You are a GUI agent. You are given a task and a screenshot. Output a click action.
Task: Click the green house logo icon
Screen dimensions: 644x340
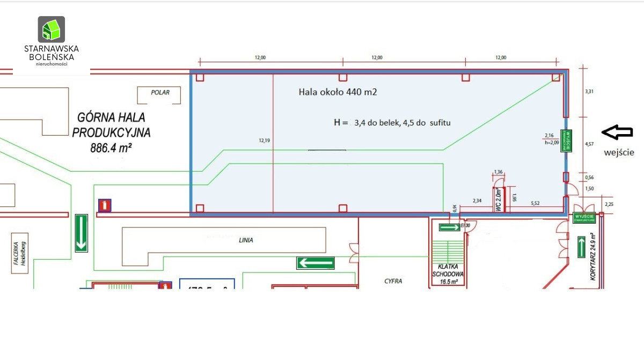[x=52, y=29]
